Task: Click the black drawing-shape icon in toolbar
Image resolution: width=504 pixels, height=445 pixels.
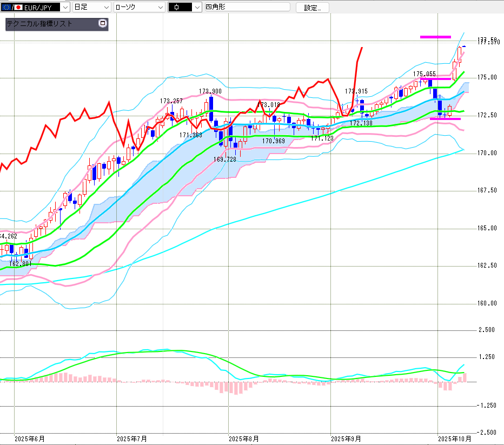Action: pyautogui.click(x=177, y=7)
